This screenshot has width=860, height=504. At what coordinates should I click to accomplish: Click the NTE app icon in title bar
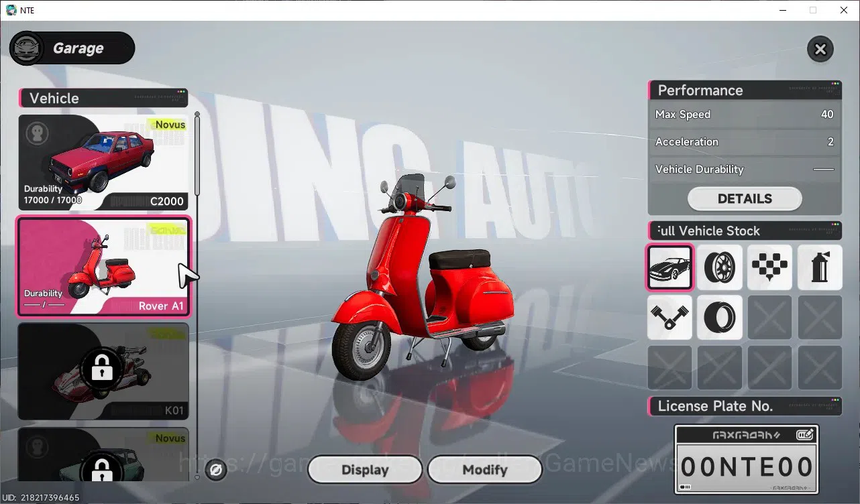pyautogui.click(x=11, y=10)
